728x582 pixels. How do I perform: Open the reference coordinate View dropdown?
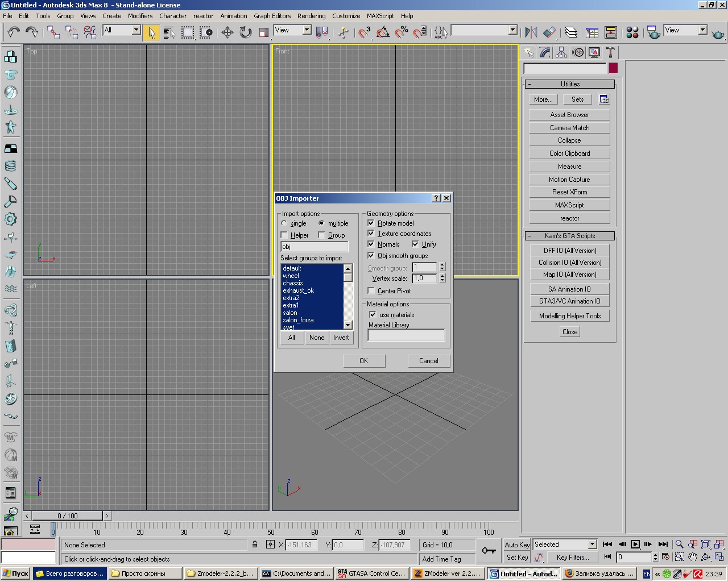click(x=307, y=30)
